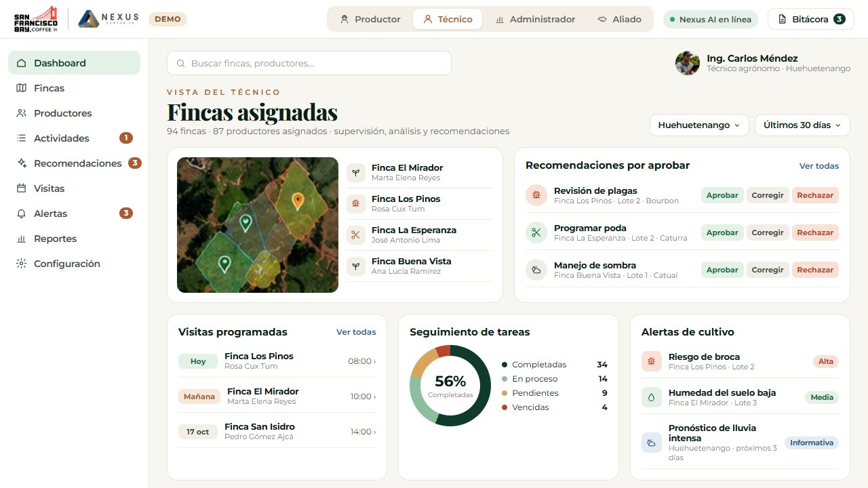Click the Alertas bell icon
This screenshot has width=868, height=488.
(x=21, y=213)
